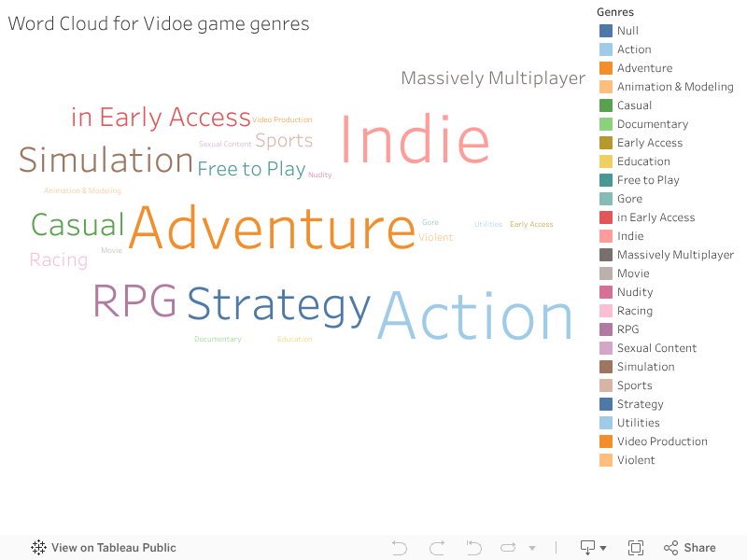Open the refresh options dropdown arrow
The height and width of the screenshot is (560, 747).
[532, 548]
